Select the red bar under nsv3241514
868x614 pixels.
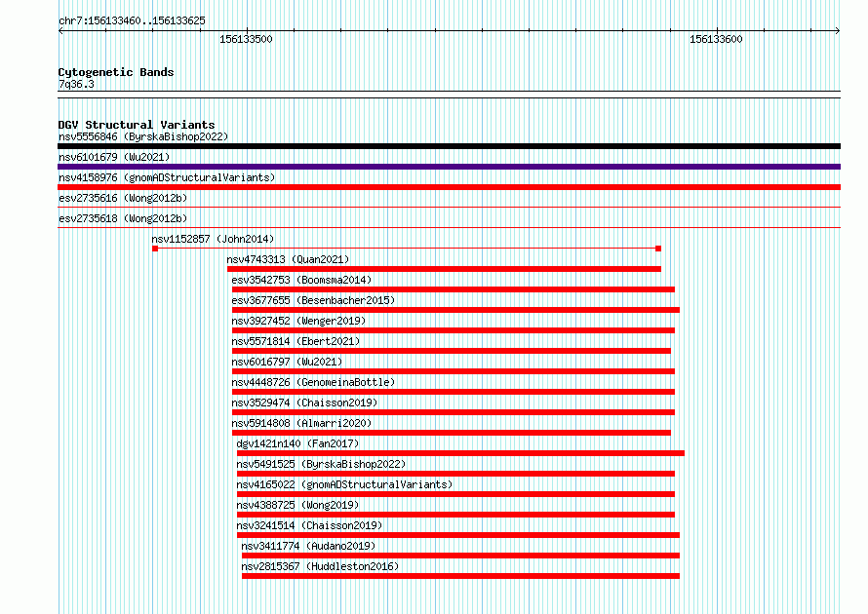[x=458, y=535]
